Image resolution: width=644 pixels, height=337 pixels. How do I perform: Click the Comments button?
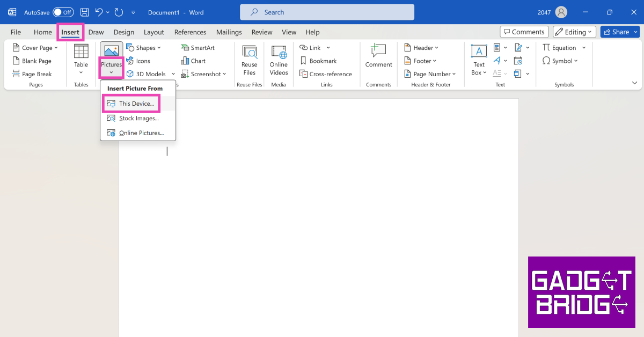[x=524, y=32]
